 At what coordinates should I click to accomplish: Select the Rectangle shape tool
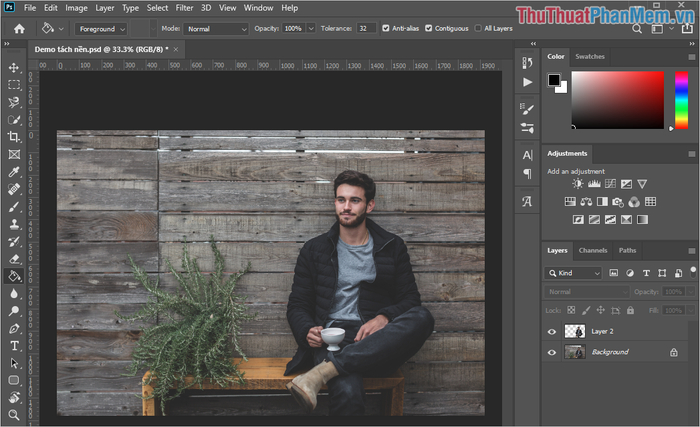coord(14,381)
